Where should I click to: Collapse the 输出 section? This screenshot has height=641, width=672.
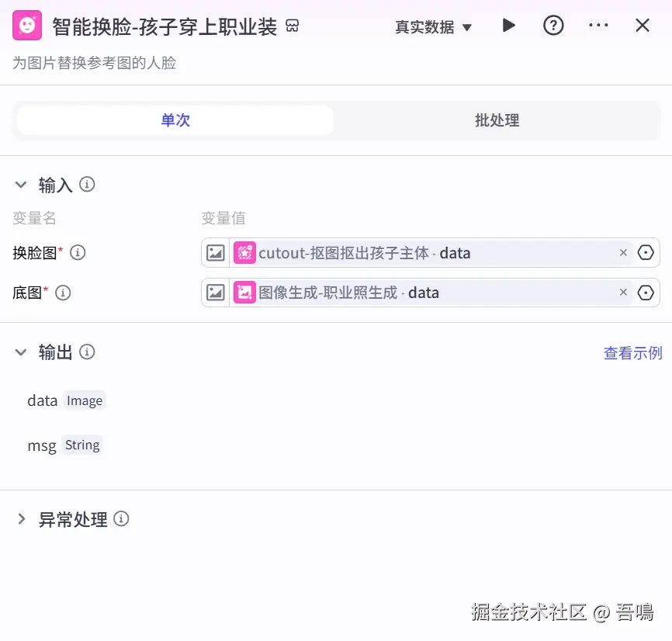(x=21, y=352)
